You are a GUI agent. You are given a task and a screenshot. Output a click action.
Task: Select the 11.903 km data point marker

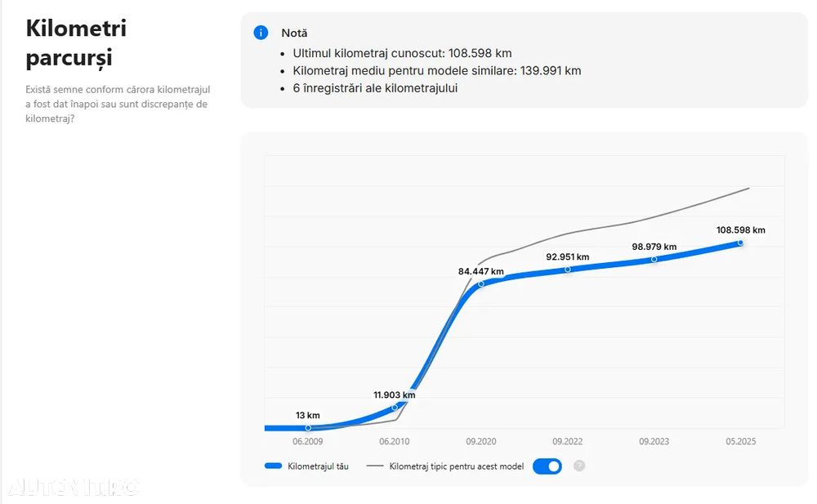395,407
